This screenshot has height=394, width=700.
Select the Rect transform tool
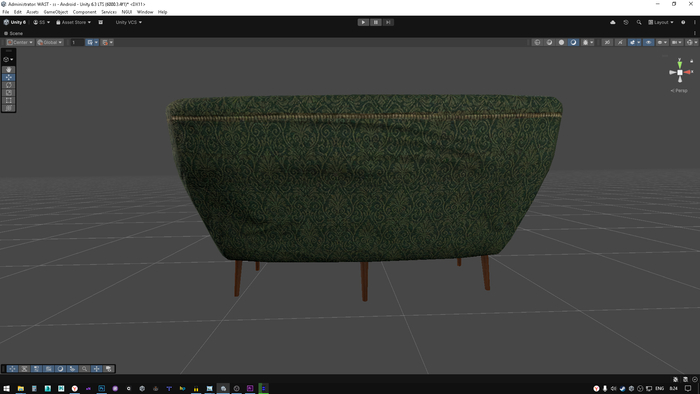click(x=8, y=100)
